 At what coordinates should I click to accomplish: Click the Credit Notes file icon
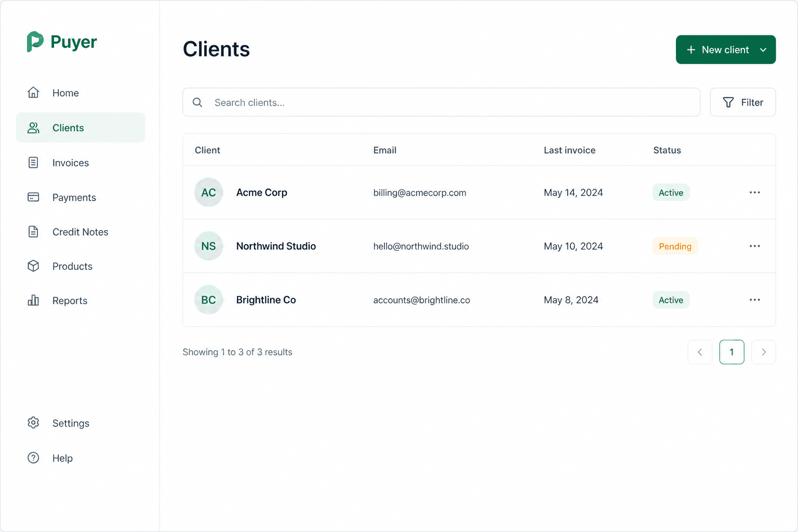(33, 232)
